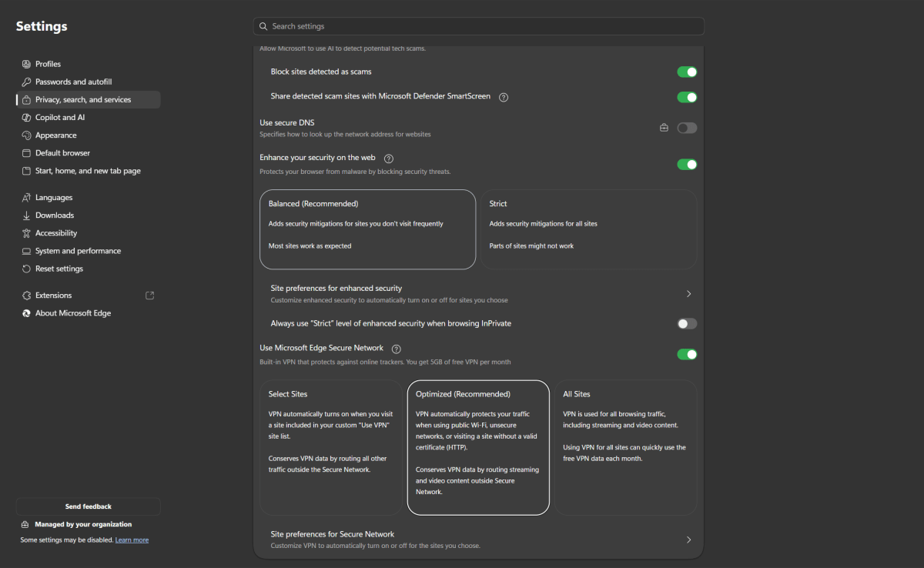
Task: Toggle Enhance your security on the web
Action: tap(687, 164)
